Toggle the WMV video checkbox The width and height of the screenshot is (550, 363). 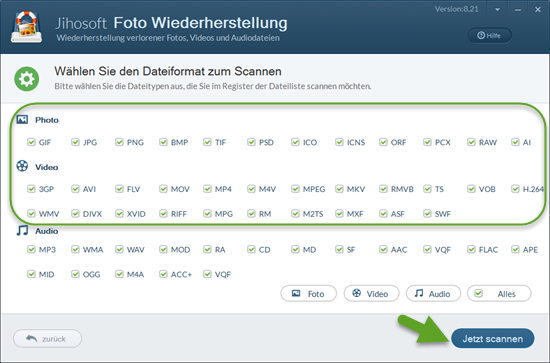coord(31,214)
